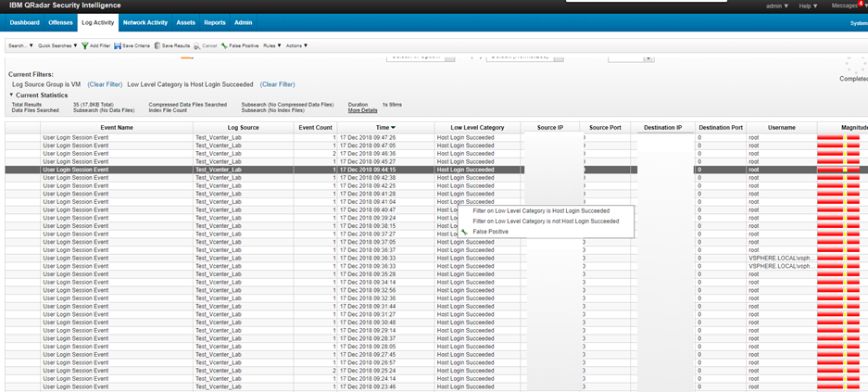Click the Source Port column header
Viewport: 868px width, 392px height.
pyautogui.click(x=605, y=128)
